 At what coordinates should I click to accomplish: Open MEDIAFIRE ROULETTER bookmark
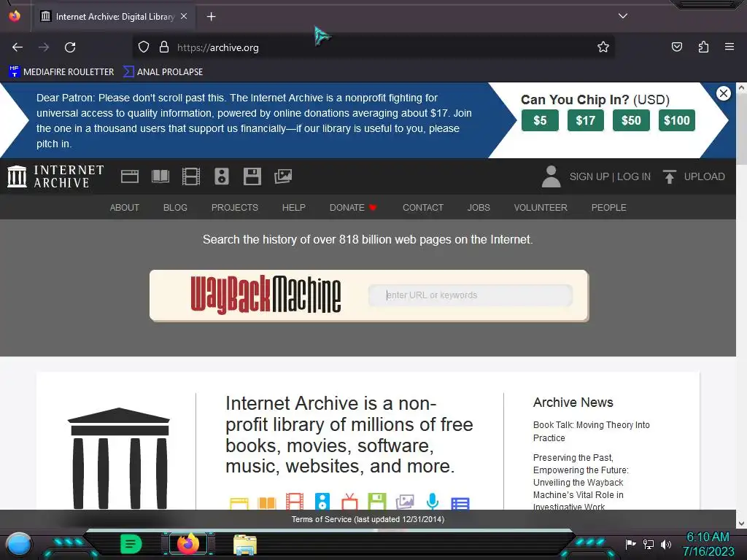(61, 72)
